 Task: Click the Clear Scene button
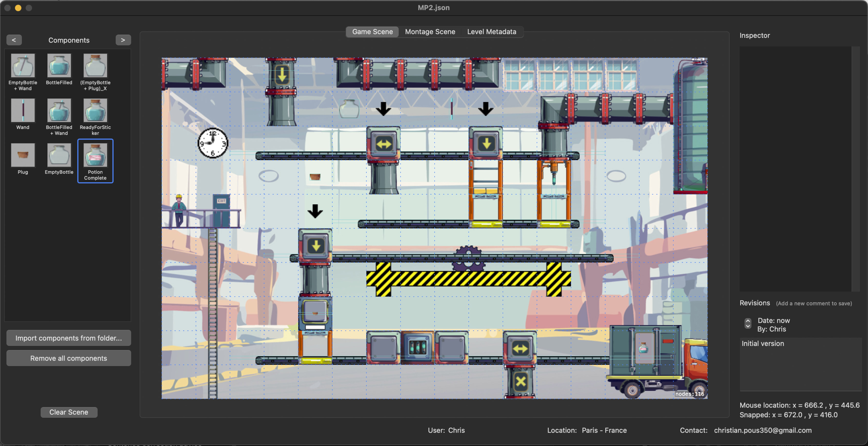tap(69, 412)
